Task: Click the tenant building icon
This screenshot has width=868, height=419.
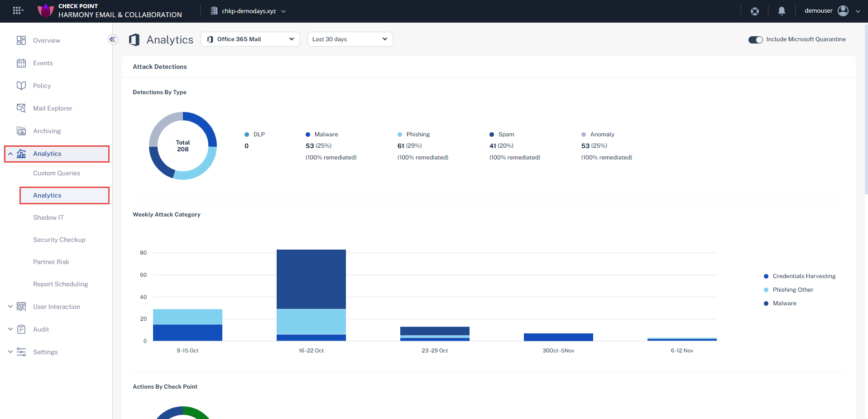Action: coord(214,11)
